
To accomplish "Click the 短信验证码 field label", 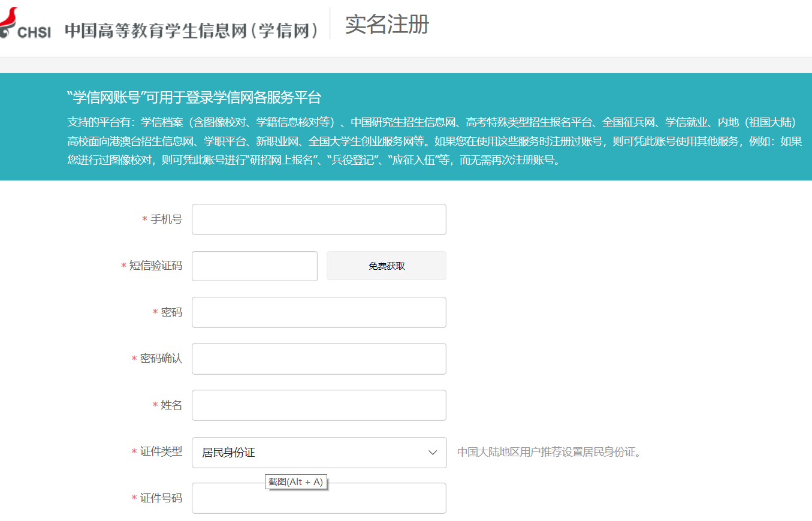I will pos(156,266).
